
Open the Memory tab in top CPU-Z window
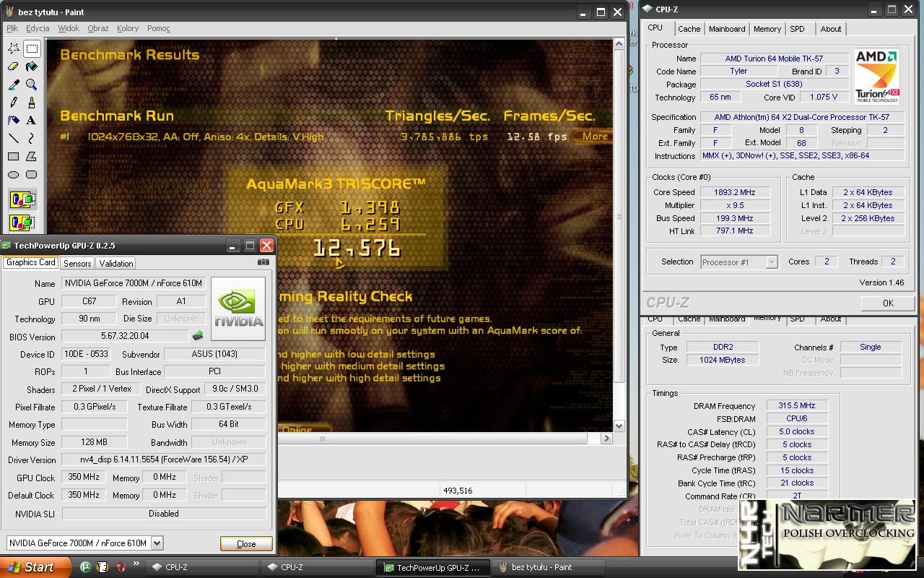(x=767, y=29)
